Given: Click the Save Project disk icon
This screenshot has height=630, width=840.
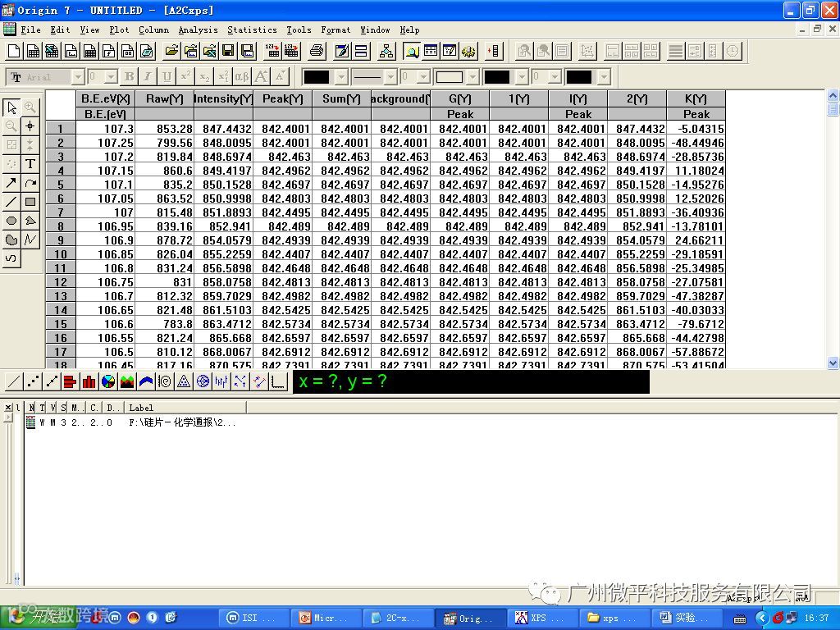Looking at the screenshot, I should click(228, 51).
